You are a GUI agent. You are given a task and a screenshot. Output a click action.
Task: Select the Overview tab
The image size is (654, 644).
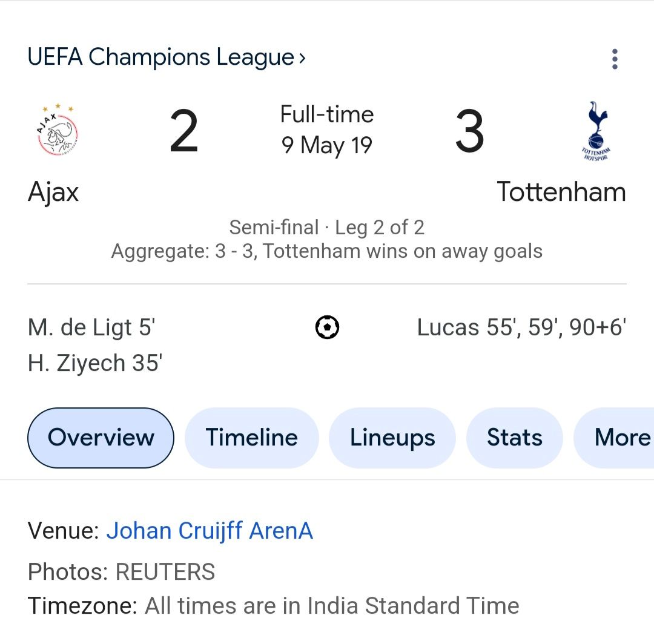tap(101, 438)
